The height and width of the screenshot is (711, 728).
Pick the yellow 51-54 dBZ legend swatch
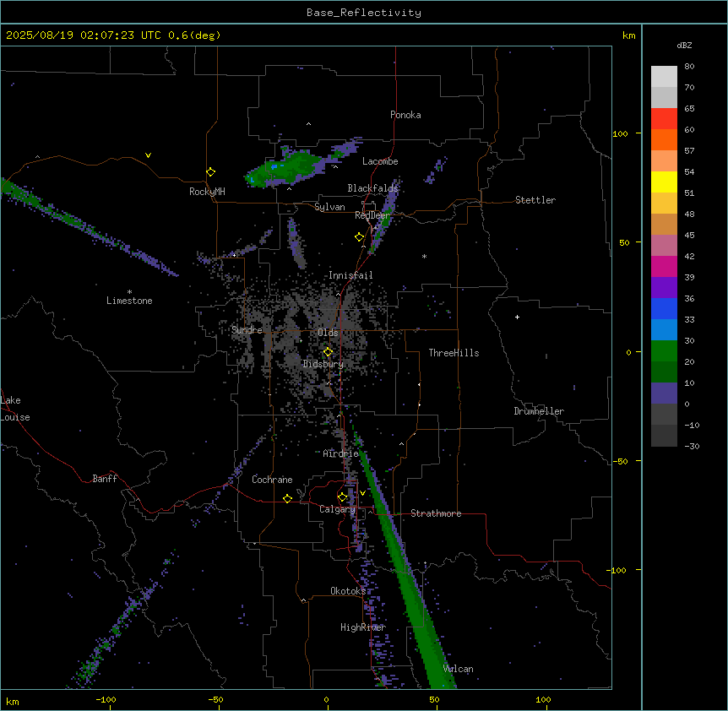pyautogui.click(x=664, y=182)
